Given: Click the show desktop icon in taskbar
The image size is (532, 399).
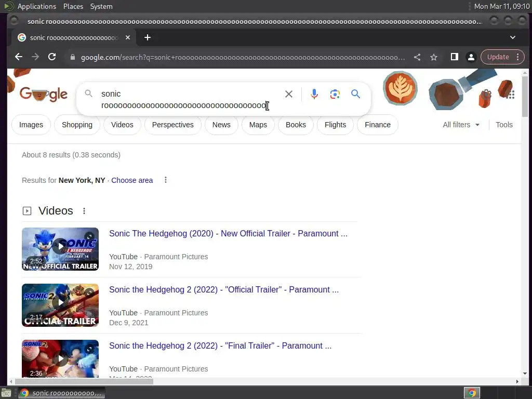Looking at the screenshot, I should coord(6,393).
